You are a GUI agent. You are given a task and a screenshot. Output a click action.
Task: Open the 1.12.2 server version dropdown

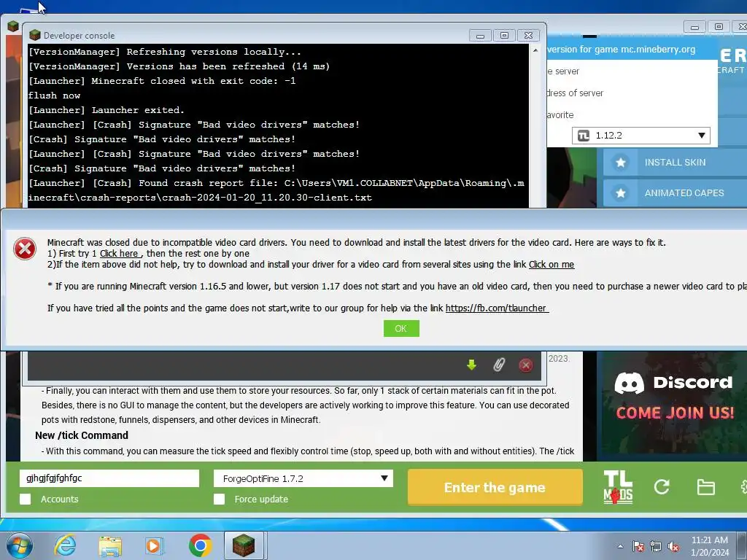640,135
